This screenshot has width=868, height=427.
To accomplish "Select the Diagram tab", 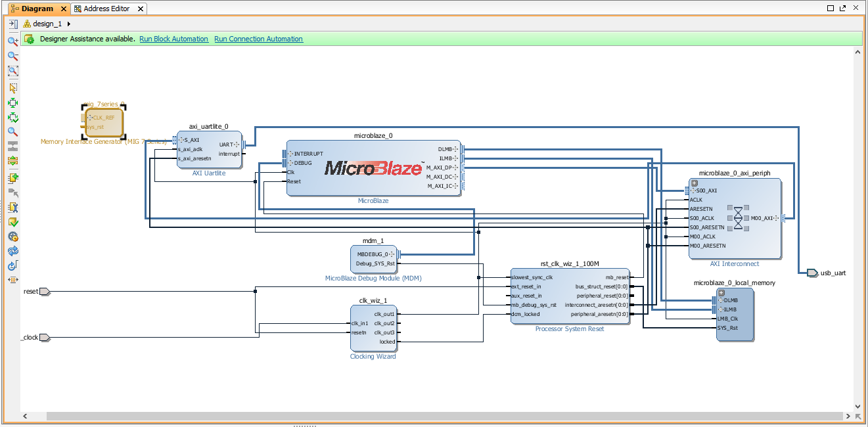I will [37, 9].
